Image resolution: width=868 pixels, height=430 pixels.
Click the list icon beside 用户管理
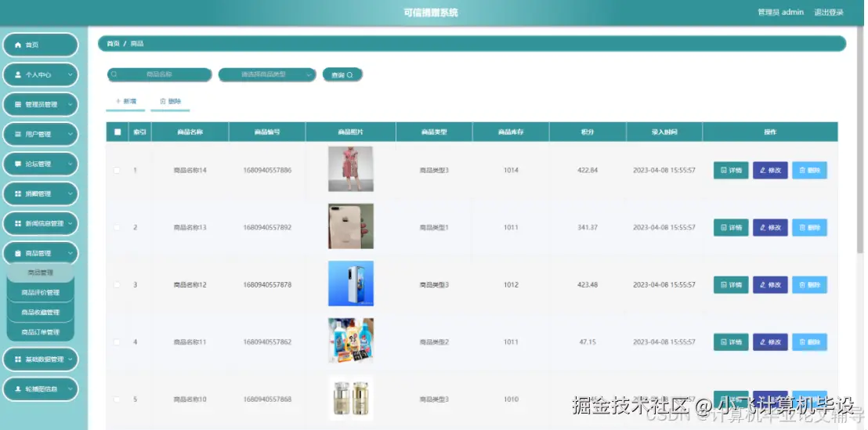point(18,135)
